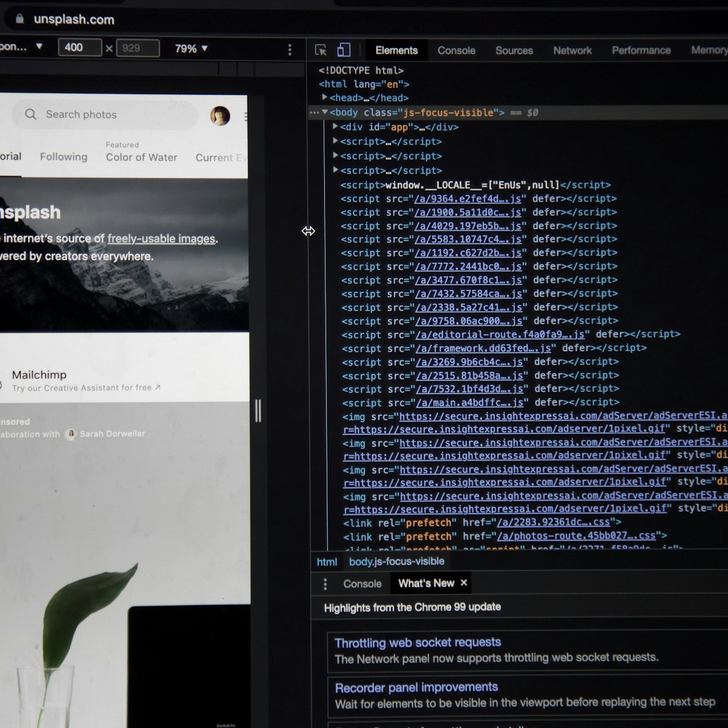The width and height of the screenshot is (728, 728).
Task: Click the search magnifier icon
Action: click(x=30, y=114)
